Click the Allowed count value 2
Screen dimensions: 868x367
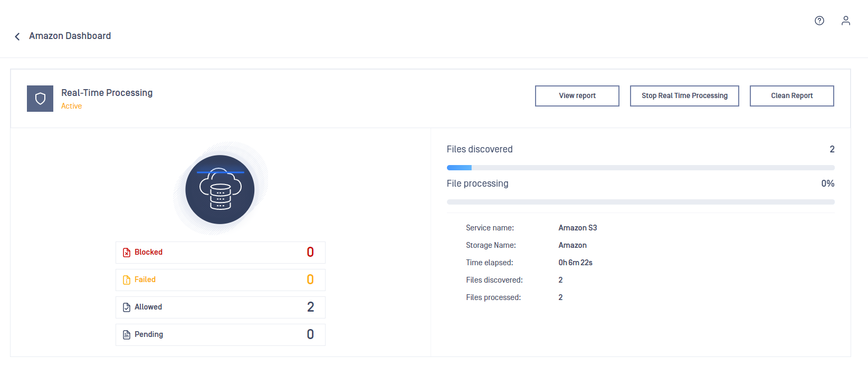(x=310, y=307)
